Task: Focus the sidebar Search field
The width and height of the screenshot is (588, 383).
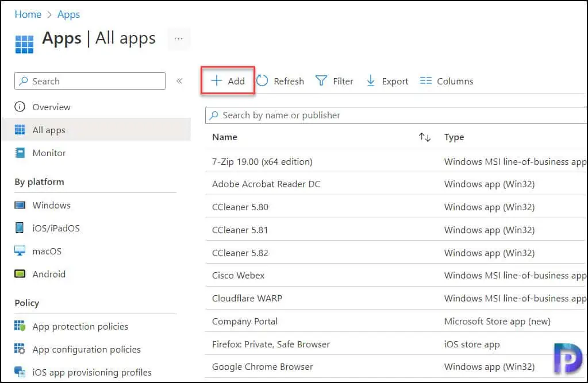Action: (90, 81)
